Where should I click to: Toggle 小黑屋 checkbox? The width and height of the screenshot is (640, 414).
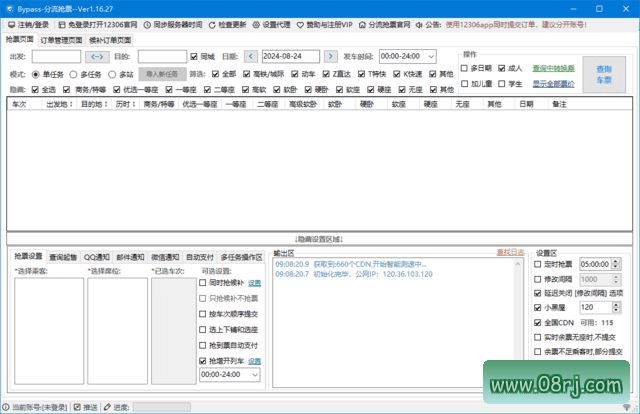[538, 307]
